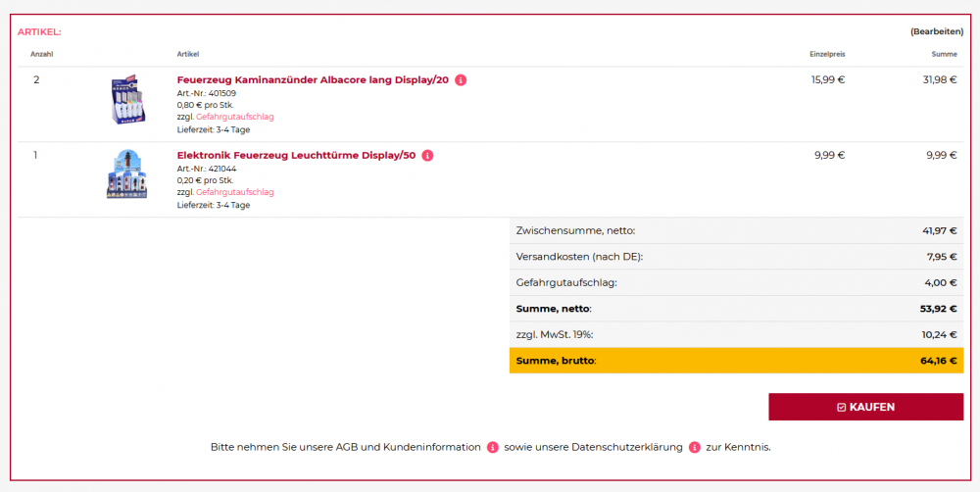Click the Versandkosten (nach DE) row

coord(736,257)
